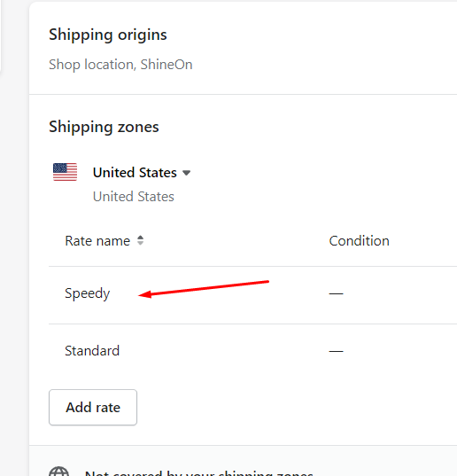Open the Speedy shipping rate
This screenshot has width=457, height=476.
tap(88, 293)
